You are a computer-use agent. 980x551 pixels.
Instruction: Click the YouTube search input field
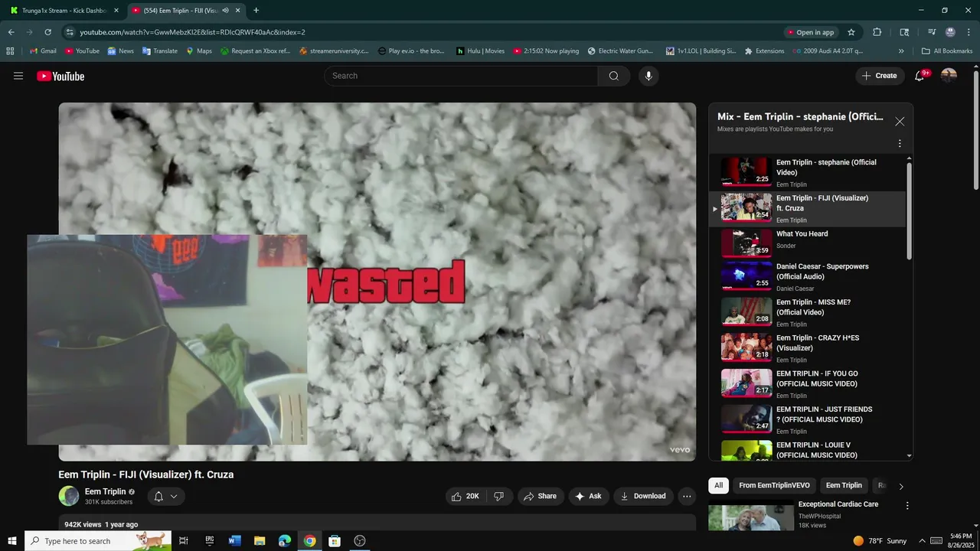461,76
